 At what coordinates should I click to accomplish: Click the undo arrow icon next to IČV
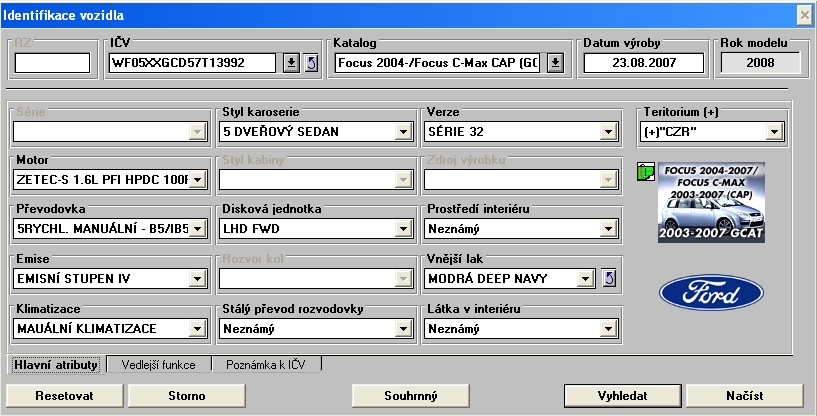[x=309, y=63]
